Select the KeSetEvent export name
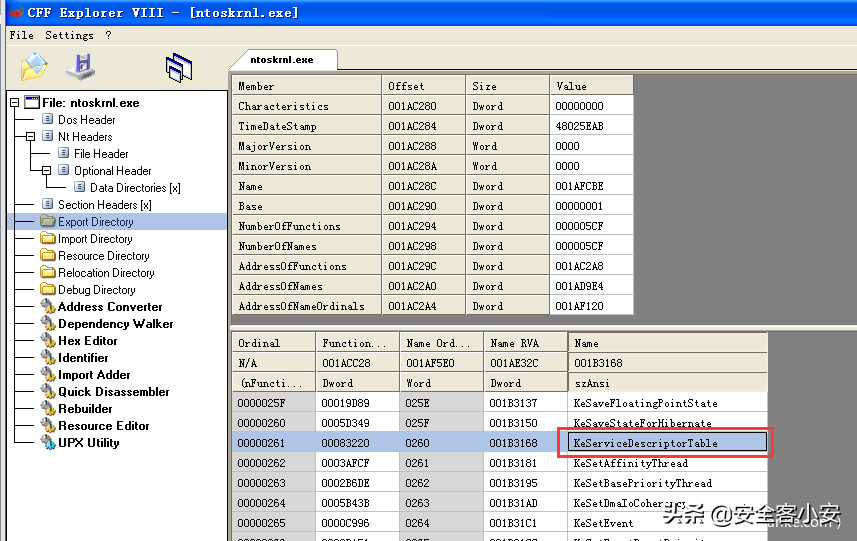The height and width of the screenshot is (541, 857). pos(667,523)
